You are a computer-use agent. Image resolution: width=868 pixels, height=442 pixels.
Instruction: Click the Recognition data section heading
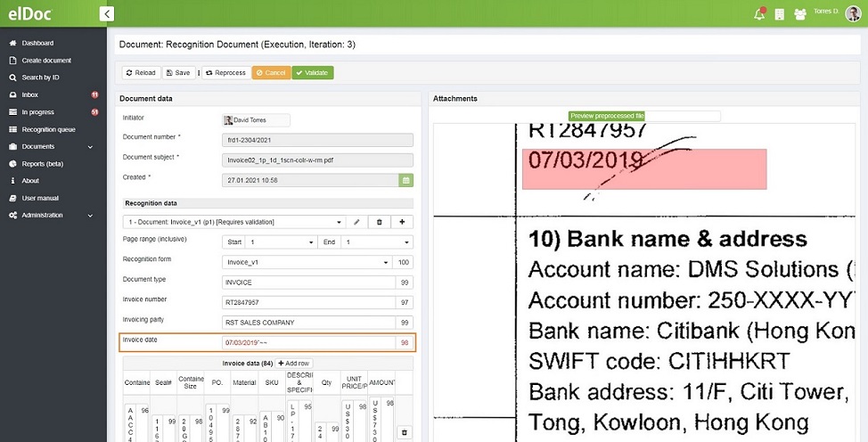(151, 203)
